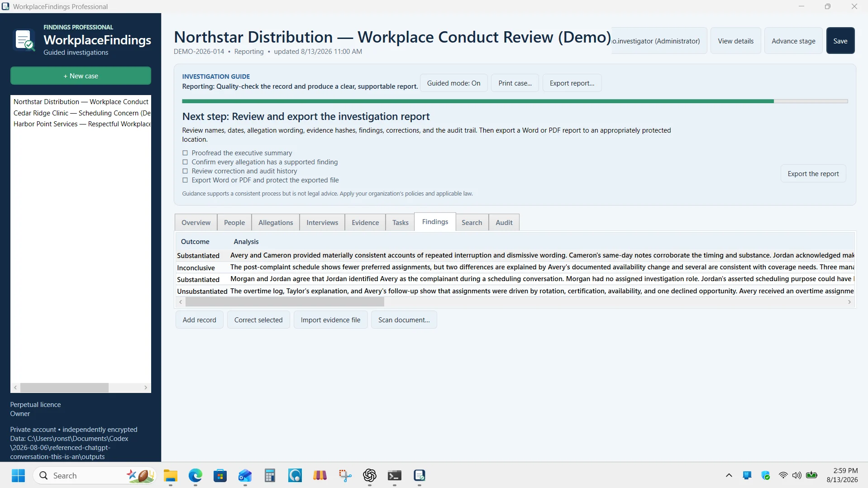Click the Windows Security tray icon
The width and height of the screenshot is (868, 488).
[x=765, y=475]
